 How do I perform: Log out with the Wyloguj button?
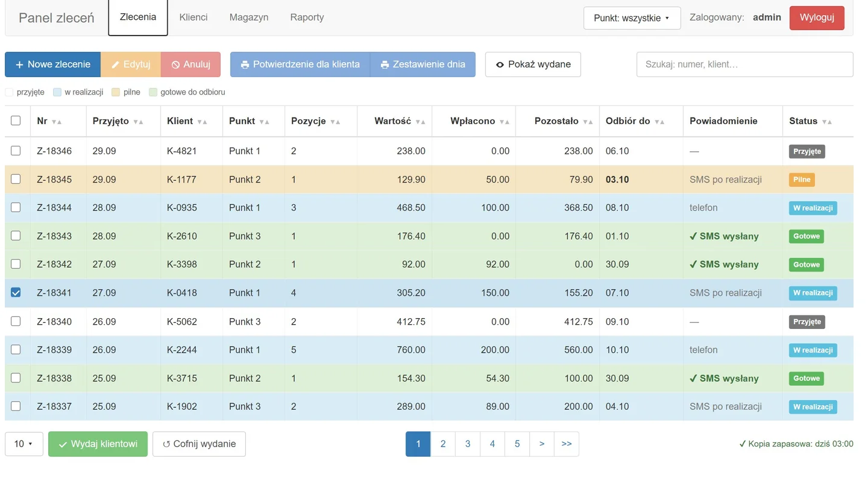pos(817,17)
